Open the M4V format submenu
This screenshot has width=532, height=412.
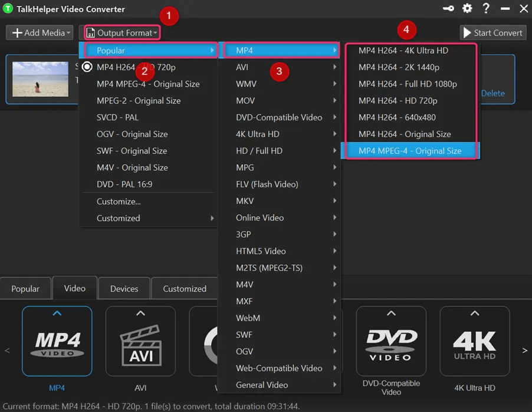[280, 285]
